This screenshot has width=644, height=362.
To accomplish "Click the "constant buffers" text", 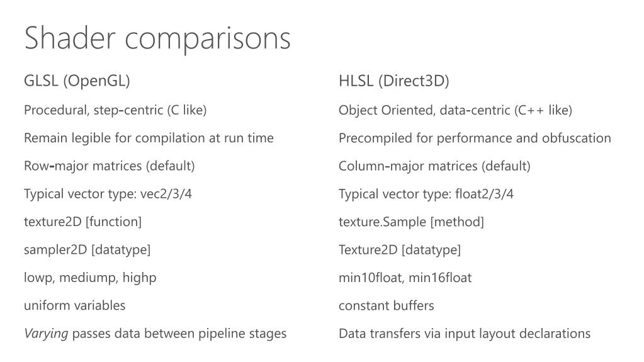I will [x=386, y=305].
